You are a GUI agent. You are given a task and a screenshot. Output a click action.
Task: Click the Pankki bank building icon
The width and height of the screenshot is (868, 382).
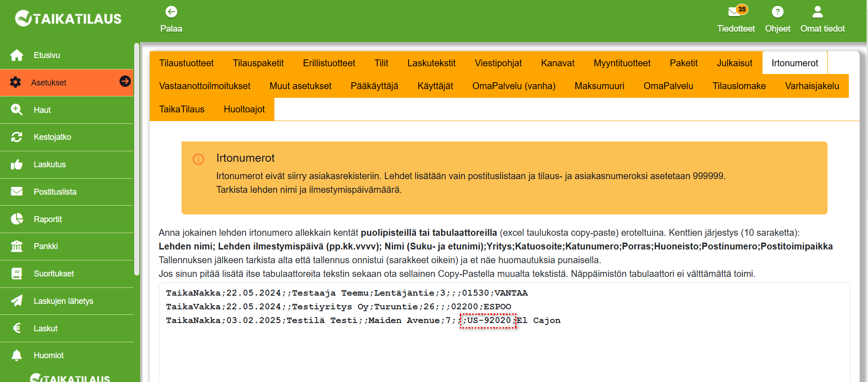[17, 246]
